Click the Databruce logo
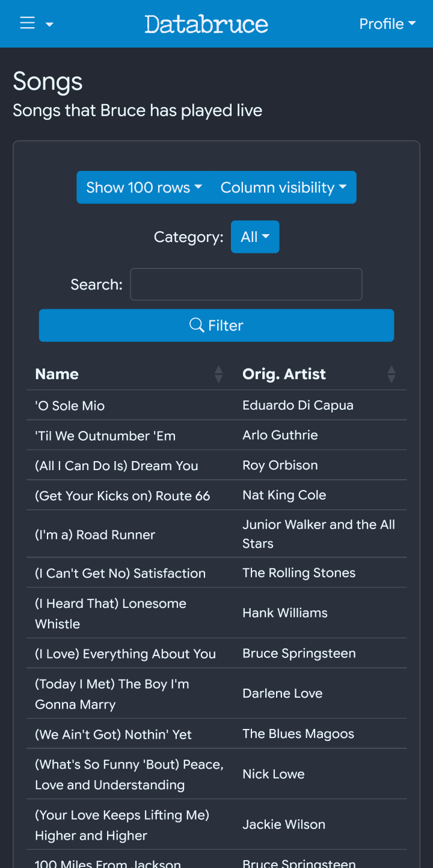Viewport: 433px width, 868px height. [x=206, y=24]
